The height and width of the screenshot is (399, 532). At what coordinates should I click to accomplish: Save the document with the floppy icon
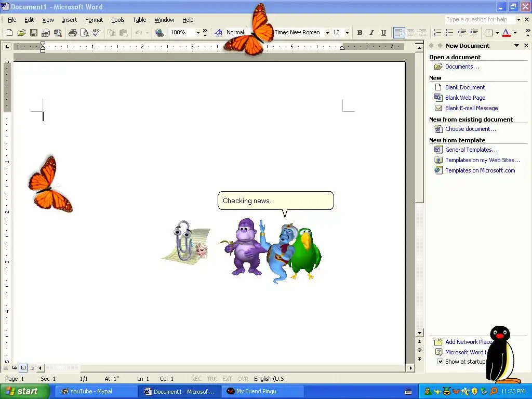pos(34,33)
